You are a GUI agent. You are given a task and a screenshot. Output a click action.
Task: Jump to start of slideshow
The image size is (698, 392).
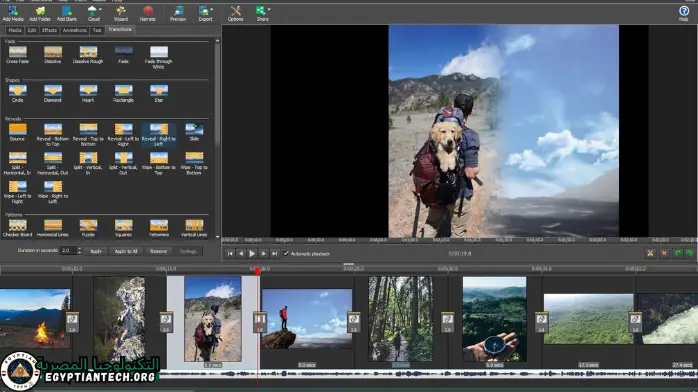point(230,254)
